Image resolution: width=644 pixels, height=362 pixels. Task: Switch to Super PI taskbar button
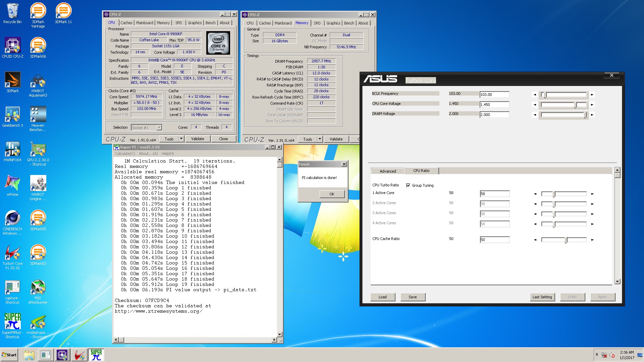(x=96, y=355)
